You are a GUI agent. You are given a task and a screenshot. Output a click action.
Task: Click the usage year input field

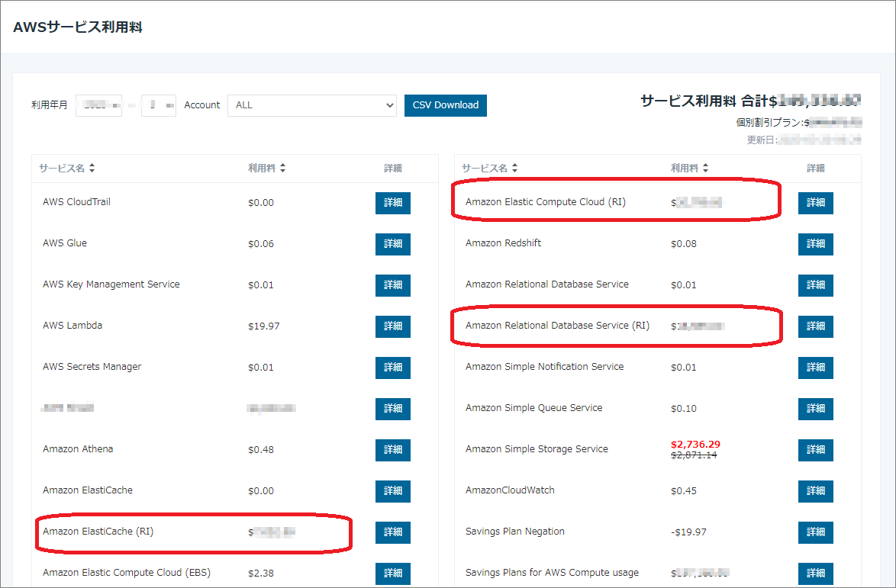click(x=98, y=105)
